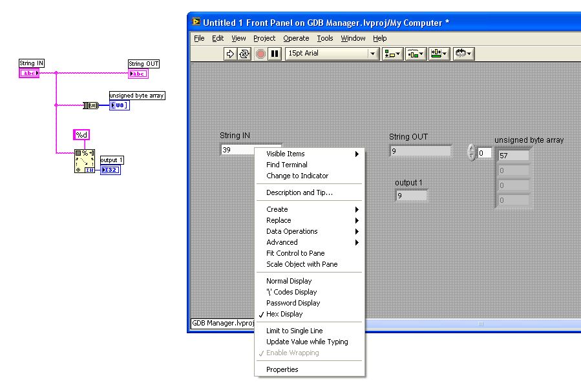Open the Operate menu

296,38
